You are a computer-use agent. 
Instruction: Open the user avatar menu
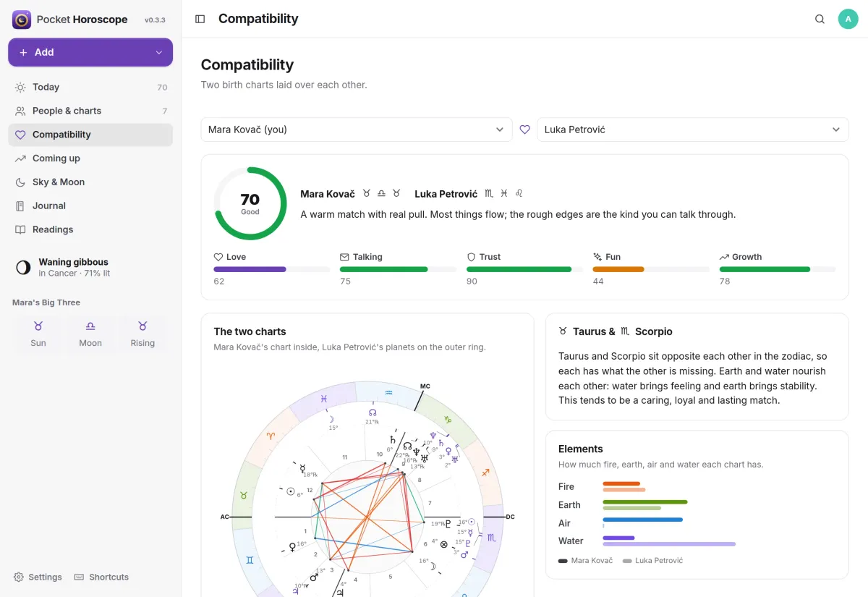coord(848,19)
